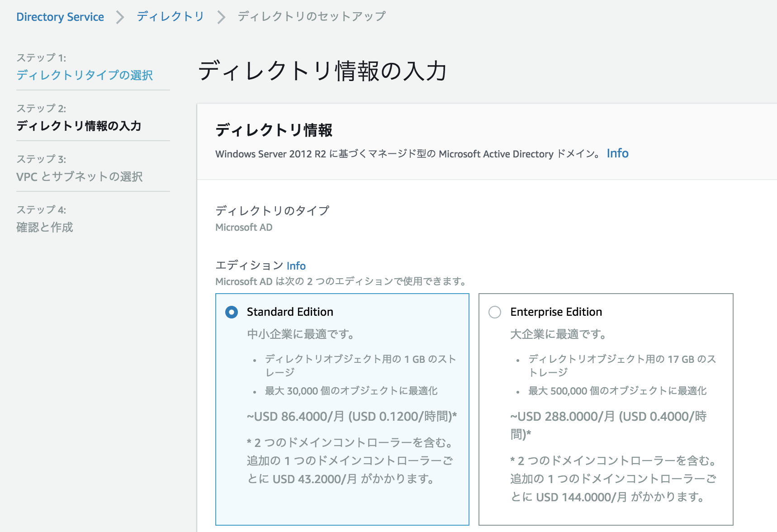
Task: Click the 1 GB storage bullet text
Action: tap(360, 366)
